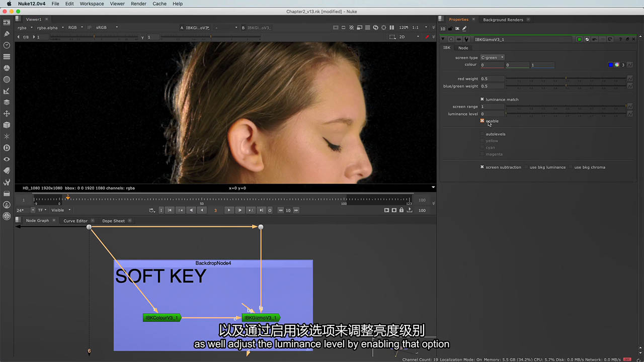This screenshot has height=362, width=644.
Task: Open the Render menu
Action: pos(138,4)
